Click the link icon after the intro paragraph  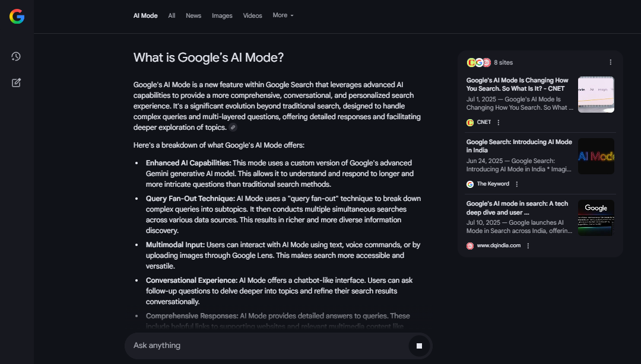point(233,127)
